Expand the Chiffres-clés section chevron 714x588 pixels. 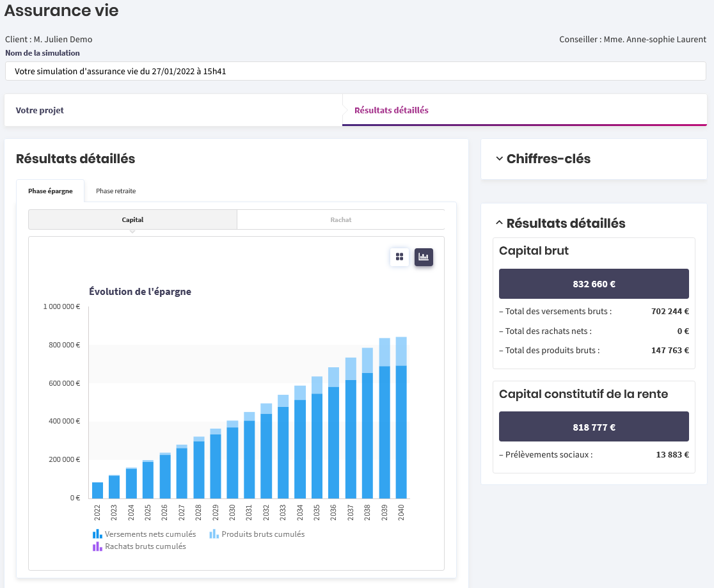500,159
